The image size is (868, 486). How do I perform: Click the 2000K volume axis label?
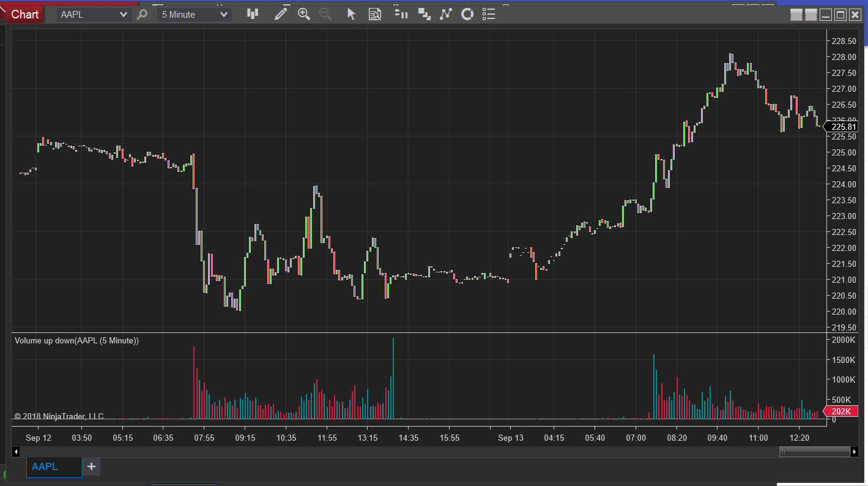[x=844, y=340]
